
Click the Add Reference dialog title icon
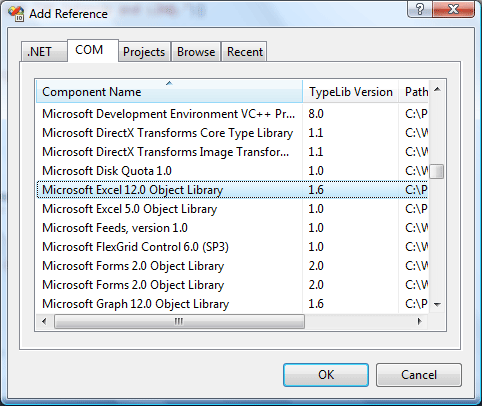16,14
